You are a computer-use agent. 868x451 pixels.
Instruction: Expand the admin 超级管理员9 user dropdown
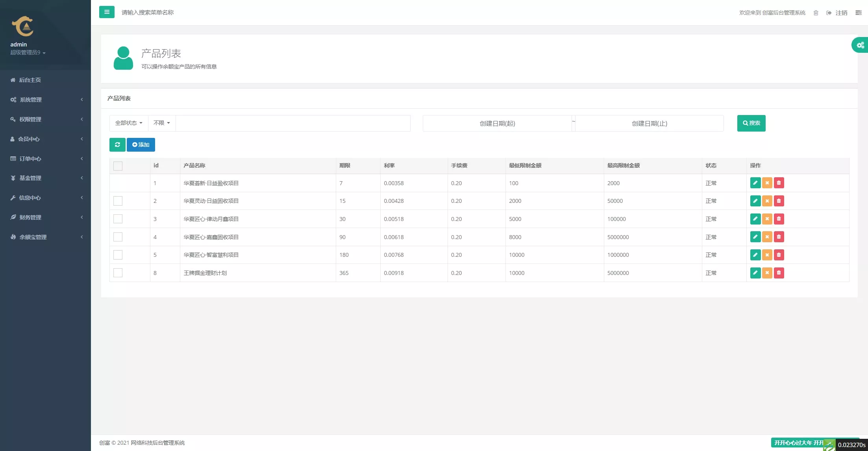coord(28,53)
